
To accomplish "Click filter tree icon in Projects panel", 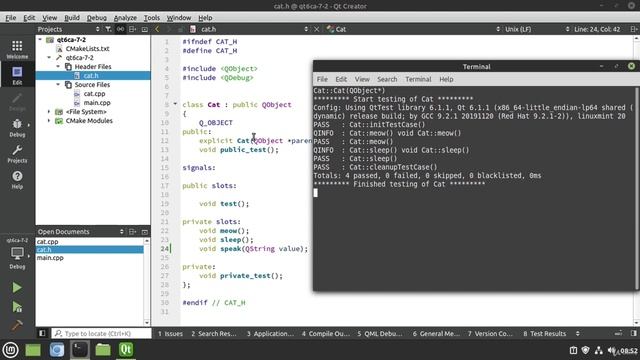I will (x=108, y=29).
